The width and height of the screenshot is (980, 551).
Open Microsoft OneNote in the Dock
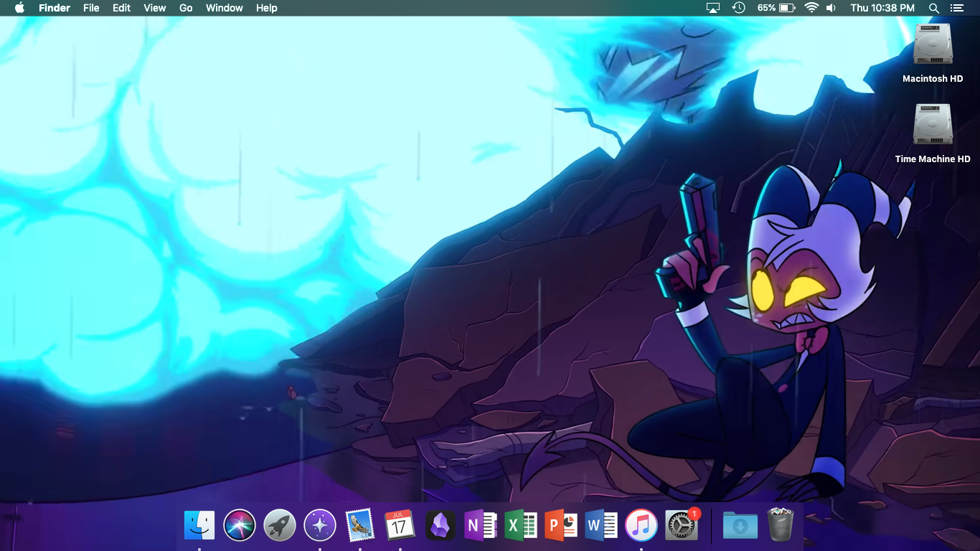[x=481, y=526]
